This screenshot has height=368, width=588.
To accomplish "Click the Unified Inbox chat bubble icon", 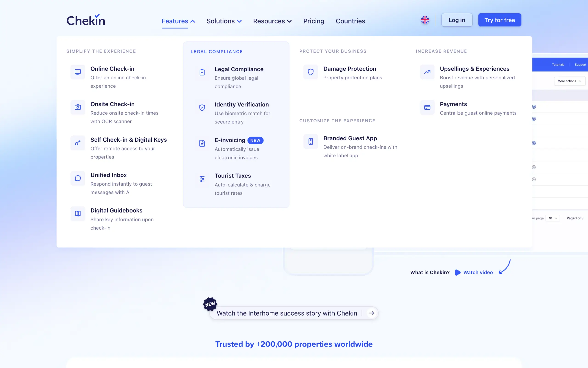I will [78, 178].
